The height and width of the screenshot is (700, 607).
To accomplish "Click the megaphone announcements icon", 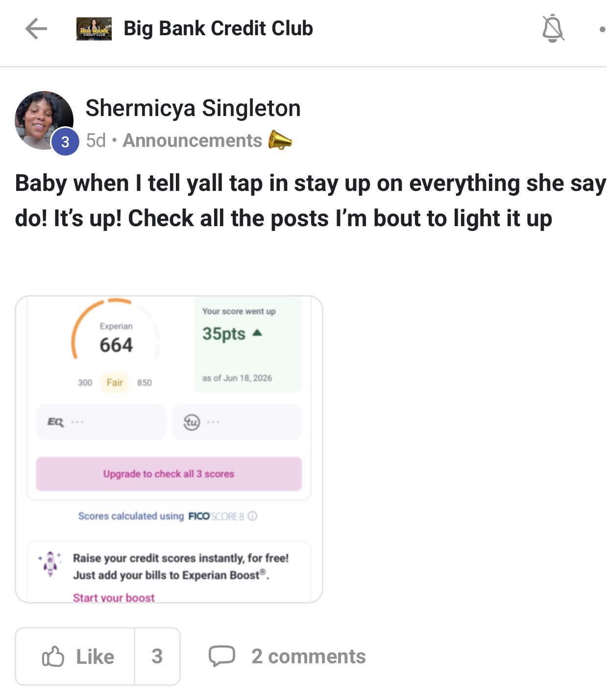I will tap(280, 140).
